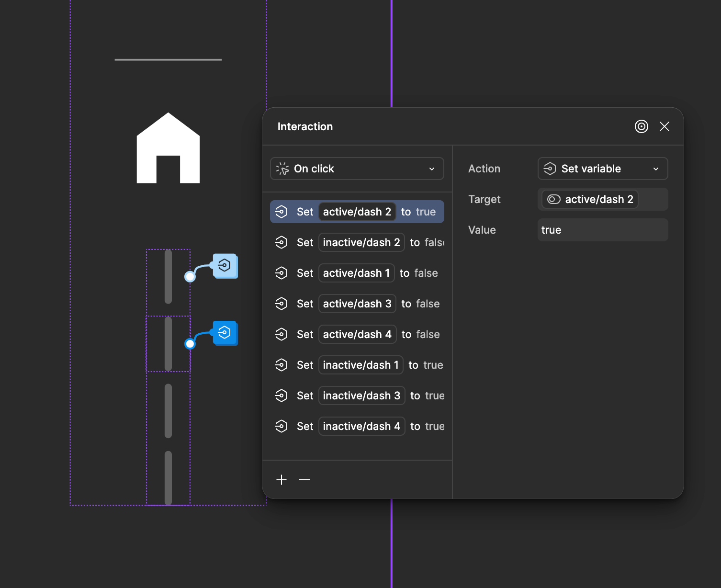
Task: Select the Set active/dash 3 to false row
Action: pos(357,304)
